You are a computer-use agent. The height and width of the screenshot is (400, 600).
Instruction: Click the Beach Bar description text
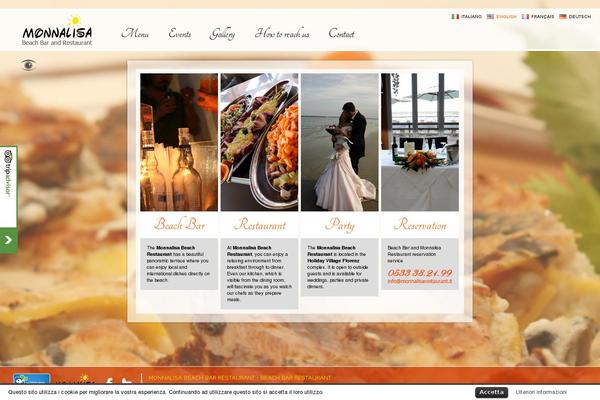pyautogui.click(x=178, y=264)
